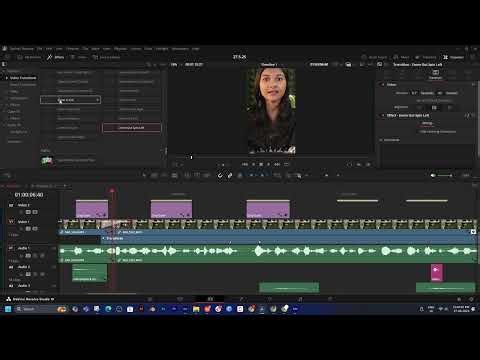Collapse the Video section in Inspector
480x360 pixels.
383,85
